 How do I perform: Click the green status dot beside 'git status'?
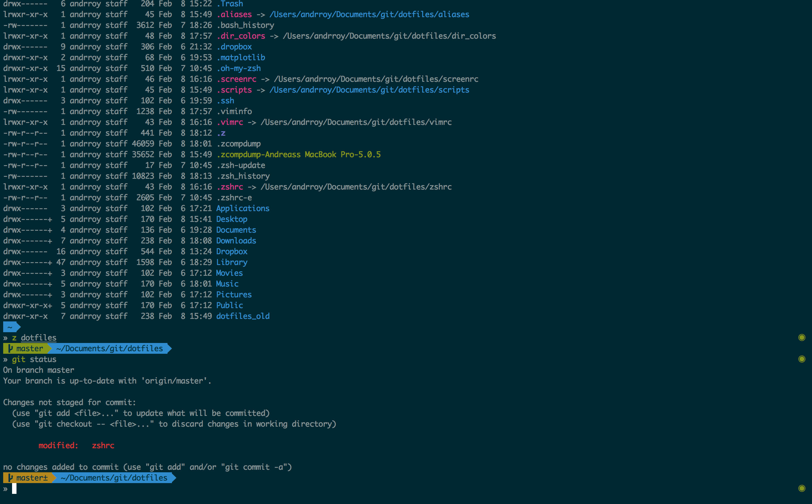(802, 359)
